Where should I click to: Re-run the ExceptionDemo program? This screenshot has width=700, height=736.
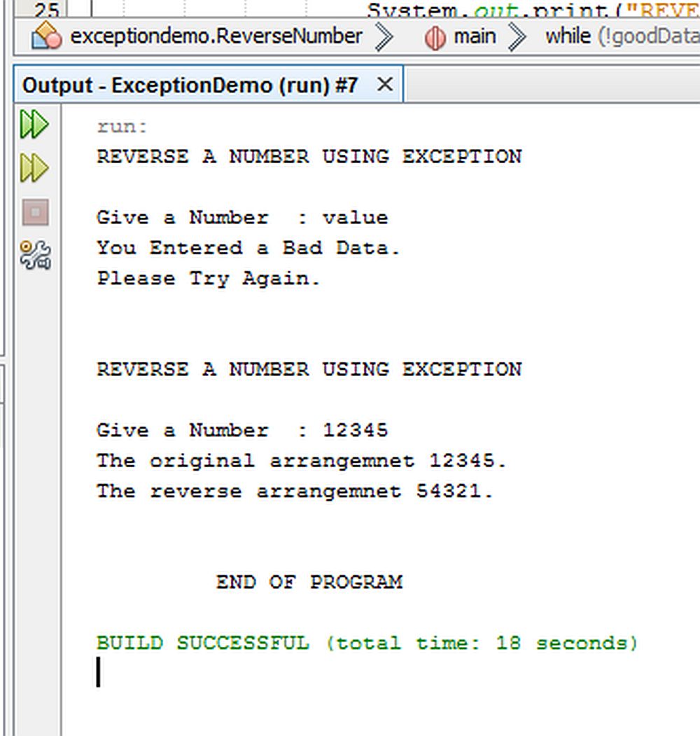pos(34,123)
